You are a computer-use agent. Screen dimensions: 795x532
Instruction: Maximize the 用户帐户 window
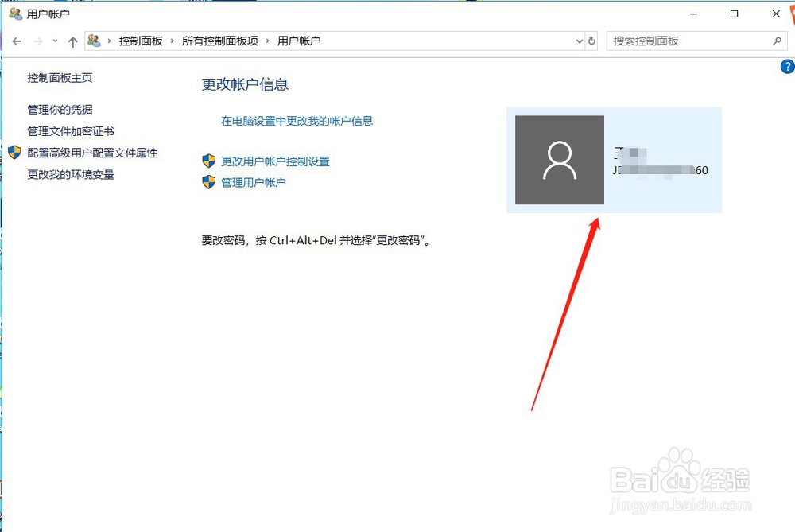734,14
